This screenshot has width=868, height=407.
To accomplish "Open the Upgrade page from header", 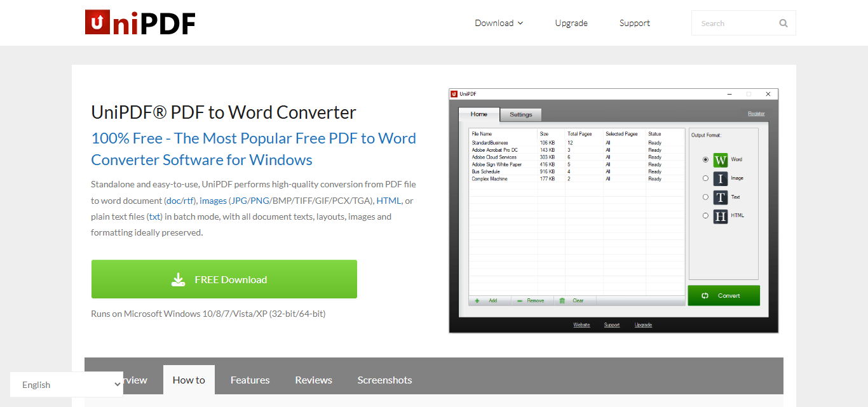I will point(571,23).
